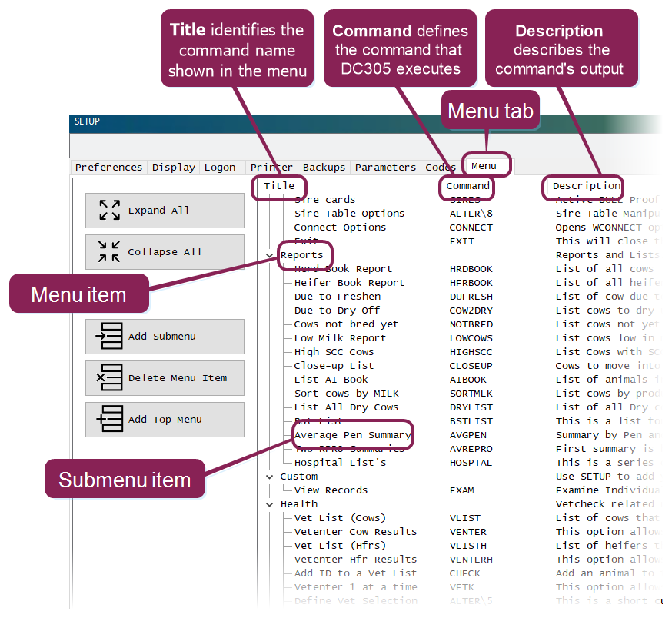The width and height of the screenshot is (672, 618).
Task: Click the Command column header
Action: pyautogui.click(x=467, y=186)
